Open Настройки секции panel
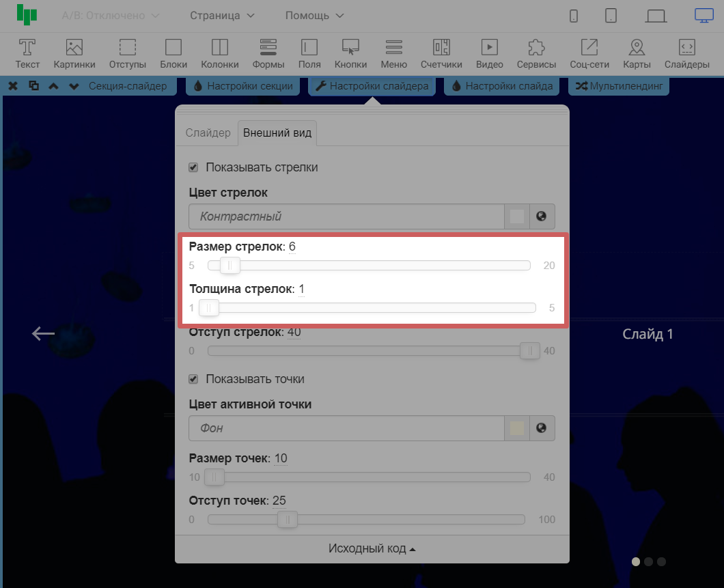The image size is (724, 588). [243, 86]
